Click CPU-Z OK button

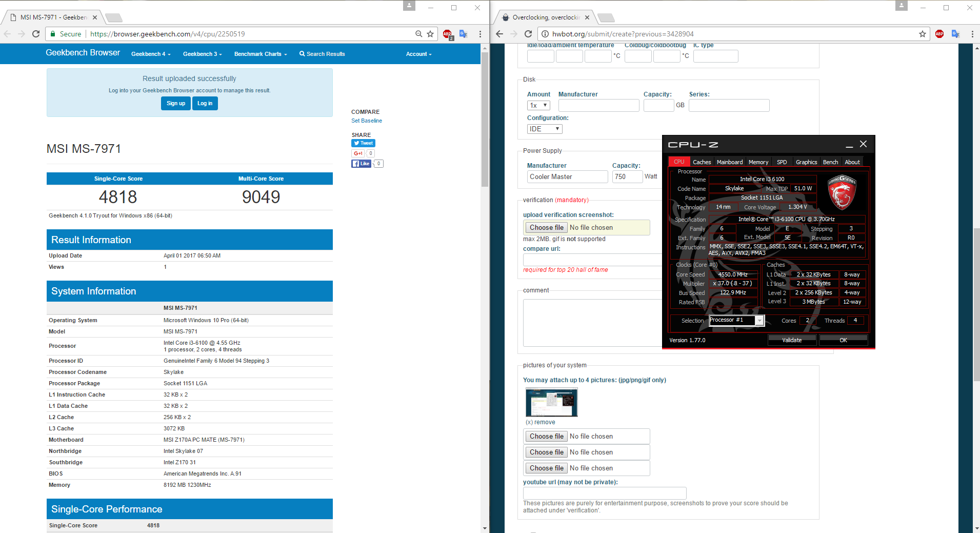pos(843,340)
